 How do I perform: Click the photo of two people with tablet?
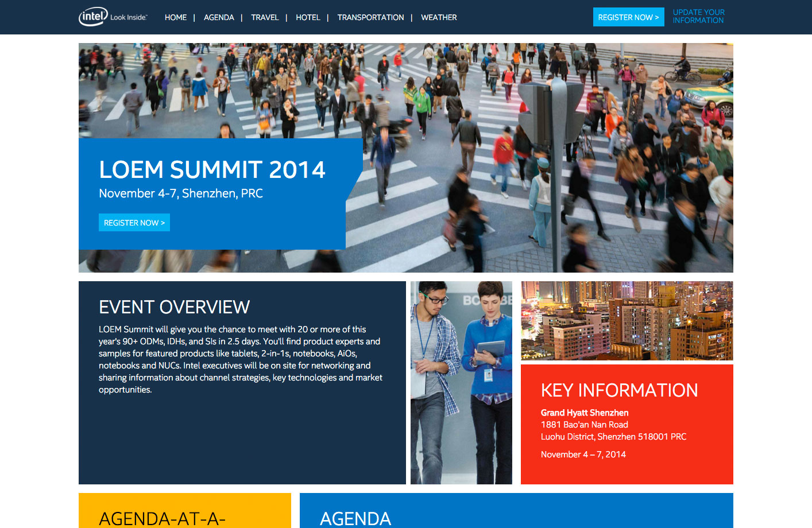pos(461,382)
